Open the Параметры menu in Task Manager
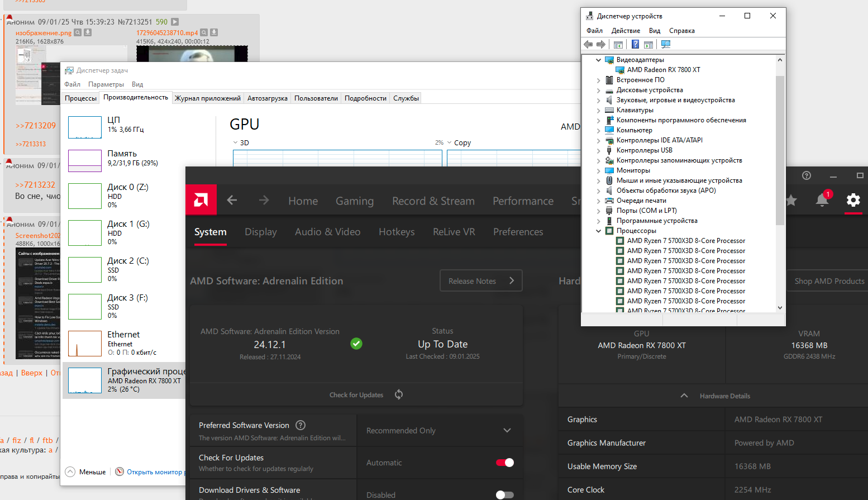 [x=106, y=84]
